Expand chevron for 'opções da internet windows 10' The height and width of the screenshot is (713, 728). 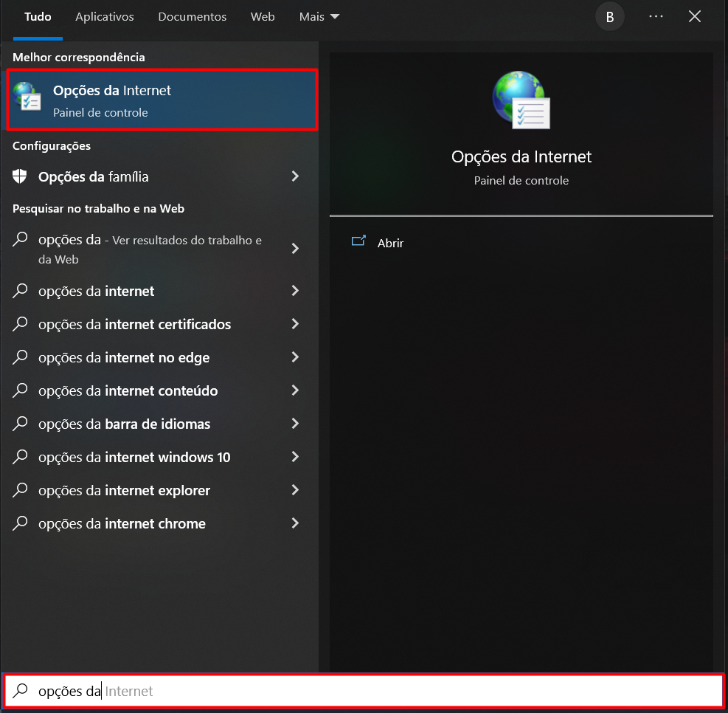coord(295,457)
